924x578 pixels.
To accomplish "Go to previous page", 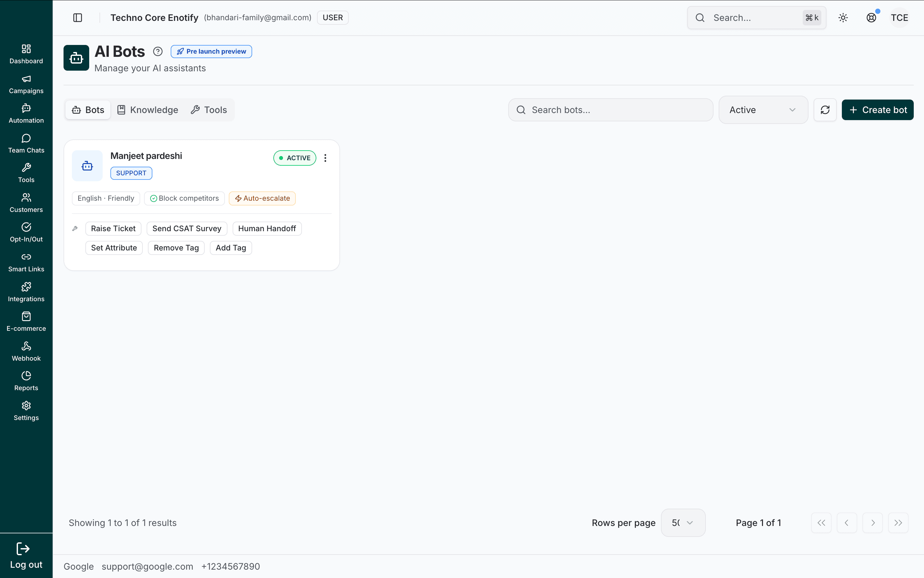I will pyautogui.click(x=847, y=522).
